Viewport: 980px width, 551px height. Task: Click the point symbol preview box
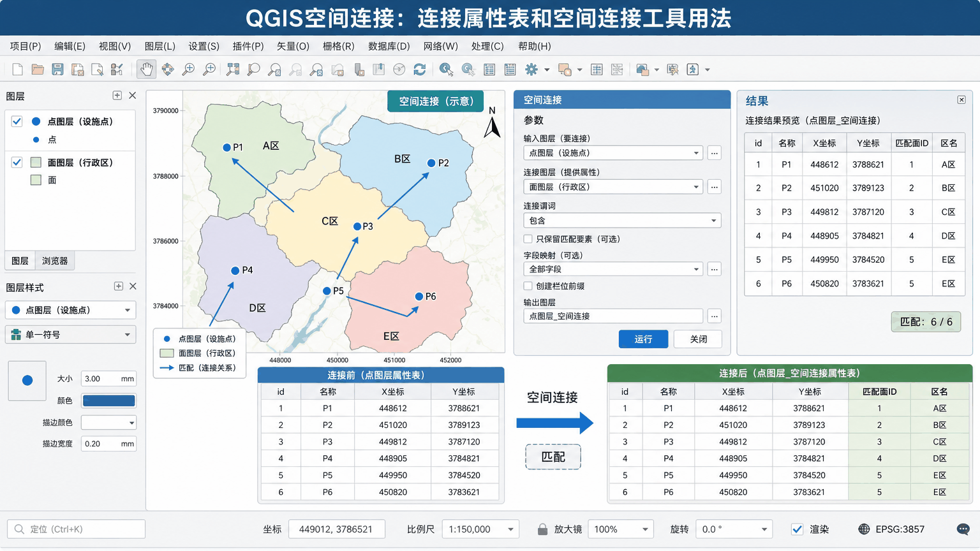point(27,381)
